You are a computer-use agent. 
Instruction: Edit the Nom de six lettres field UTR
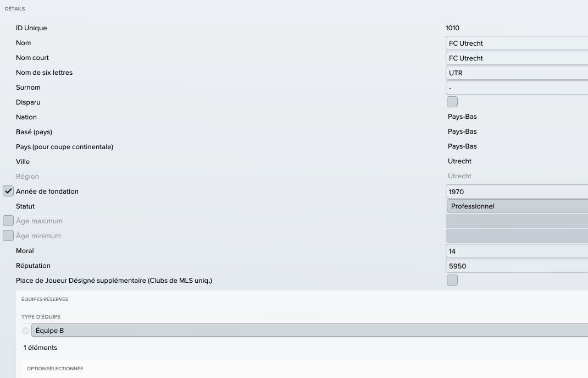point(517,73)
